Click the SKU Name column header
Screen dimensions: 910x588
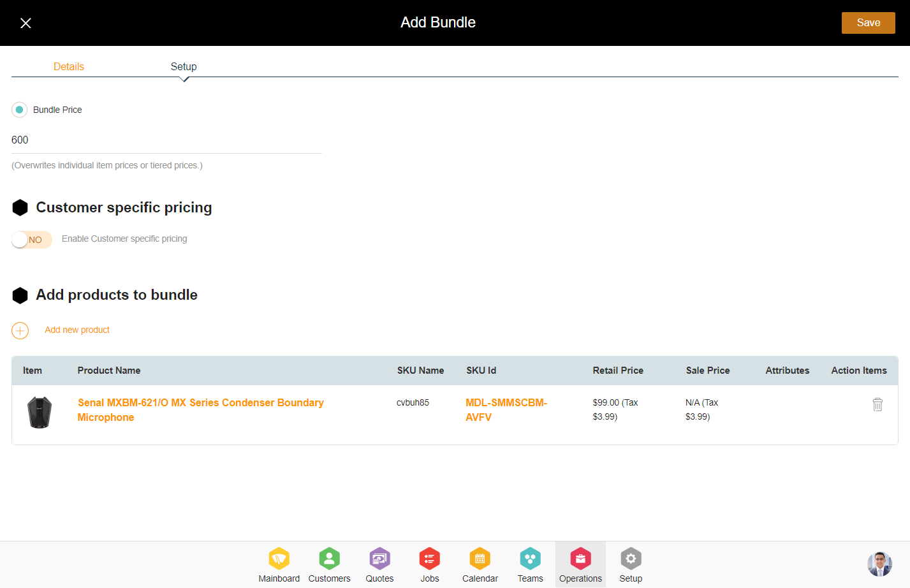[420, 371]
